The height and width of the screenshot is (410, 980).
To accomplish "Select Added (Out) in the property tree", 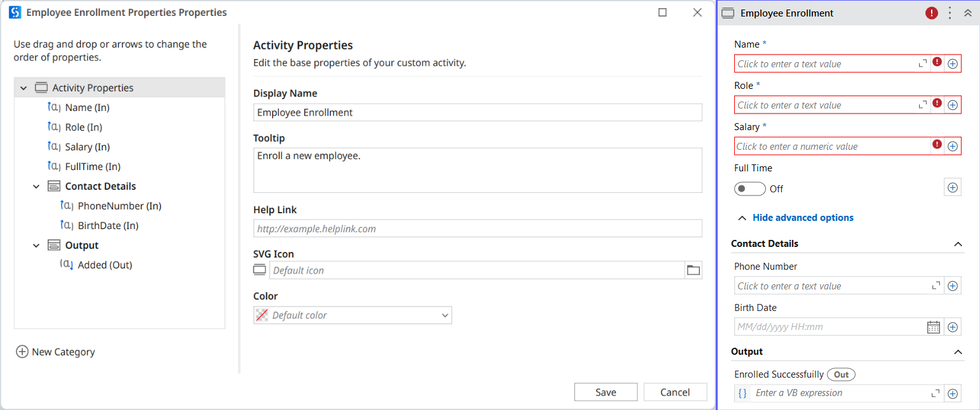I will 105,265.
